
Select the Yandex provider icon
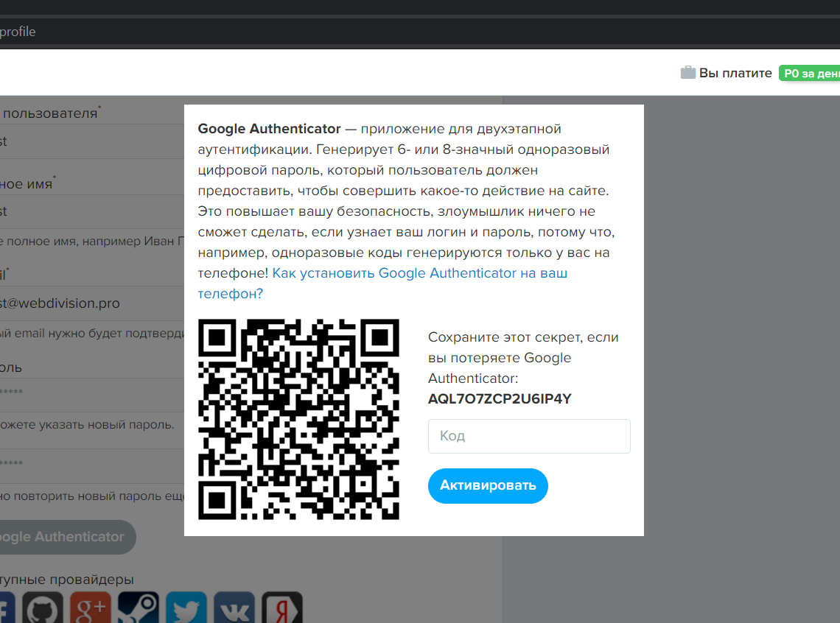(x=282, y=610)
